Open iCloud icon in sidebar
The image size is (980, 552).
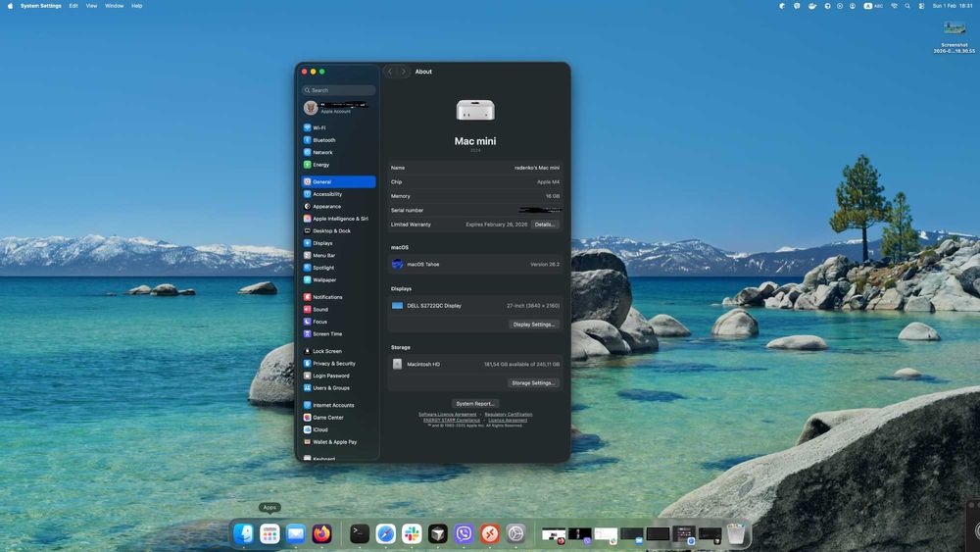tap(307, 429)
